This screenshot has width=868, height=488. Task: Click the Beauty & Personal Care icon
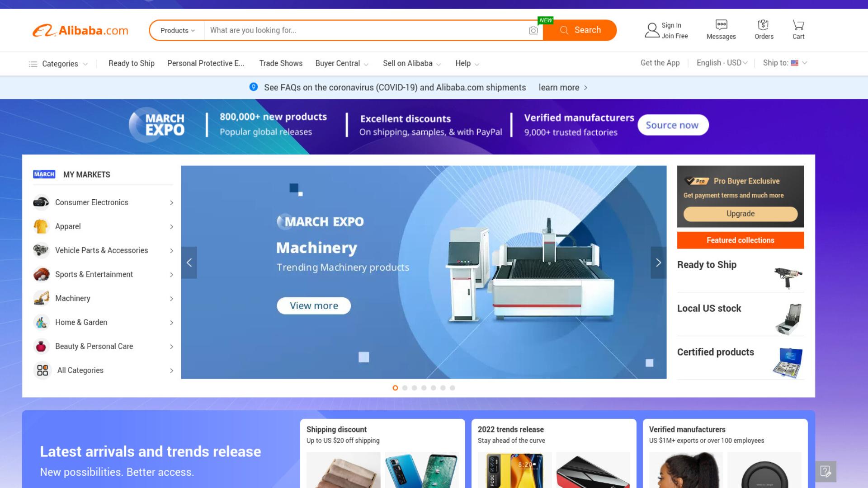tap(41, 346)
